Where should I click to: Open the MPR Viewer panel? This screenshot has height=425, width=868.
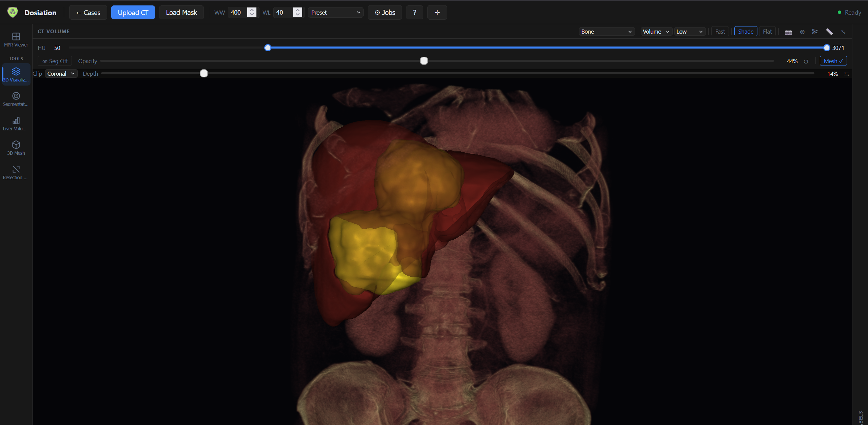[x=16, y=40]
